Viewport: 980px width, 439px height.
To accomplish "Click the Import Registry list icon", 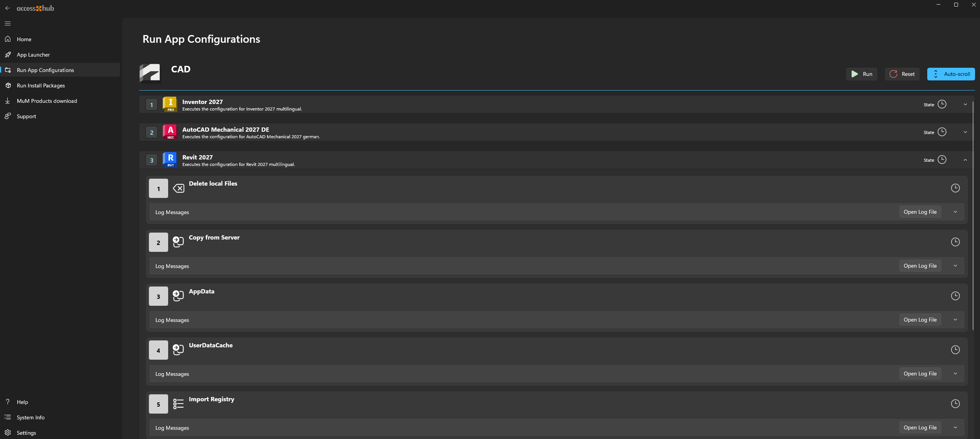I will point(178,404).
